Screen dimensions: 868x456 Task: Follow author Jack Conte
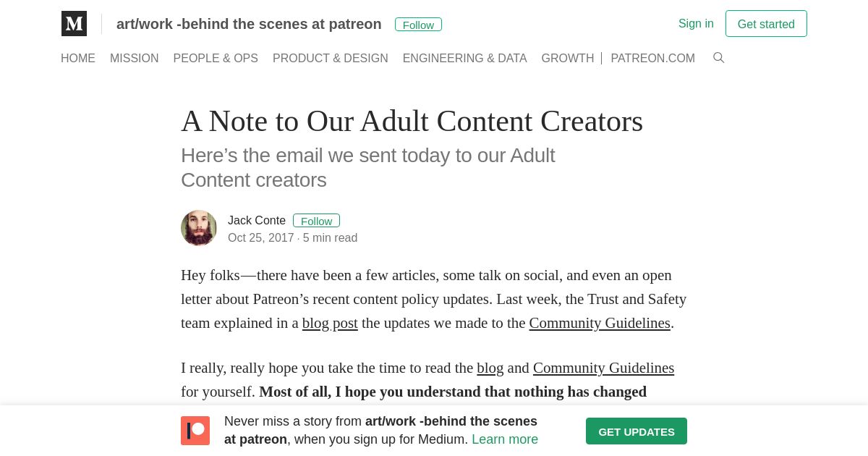point(316,221)
